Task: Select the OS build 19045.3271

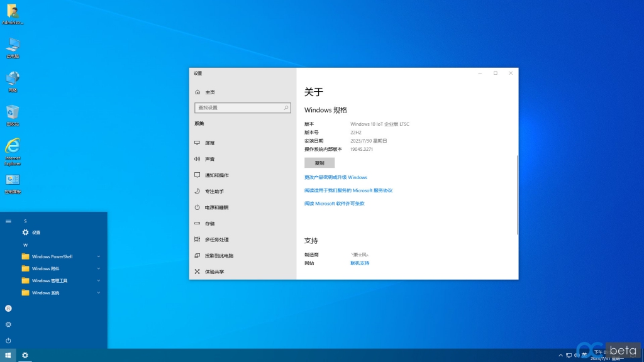Action: (362, 150)
